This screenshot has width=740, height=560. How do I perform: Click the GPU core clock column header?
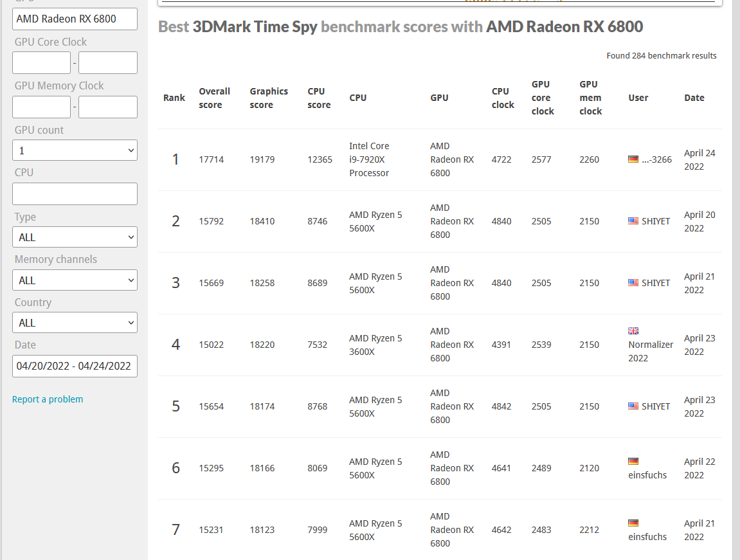(542, 98)
